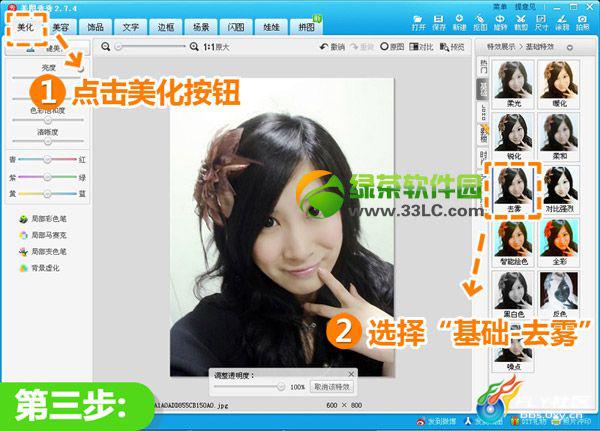Click the zoom-out magnifier icon
The width and height of the screenshot is (600, 431).
[106, 47]
